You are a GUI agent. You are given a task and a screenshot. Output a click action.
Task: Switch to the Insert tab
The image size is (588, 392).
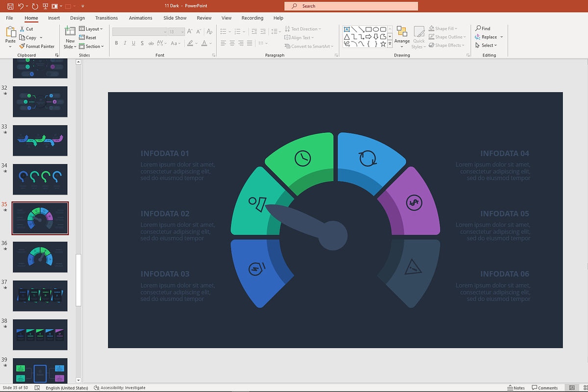tap(54, 18)
